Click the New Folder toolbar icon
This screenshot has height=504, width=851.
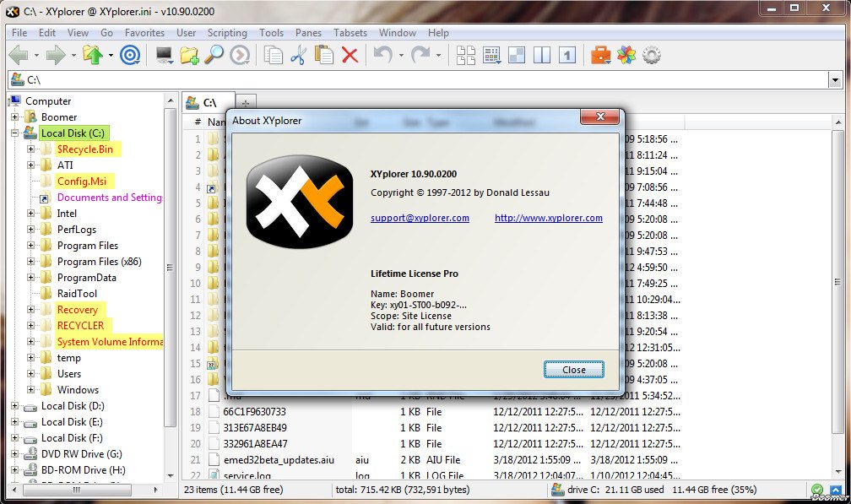pos(189,55)
